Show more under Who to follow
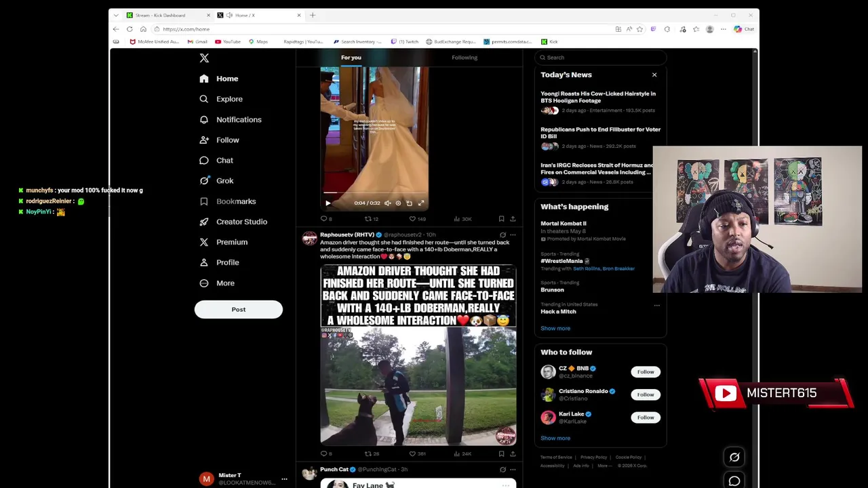This screenshot has width=868, height=488. point(555,438)
